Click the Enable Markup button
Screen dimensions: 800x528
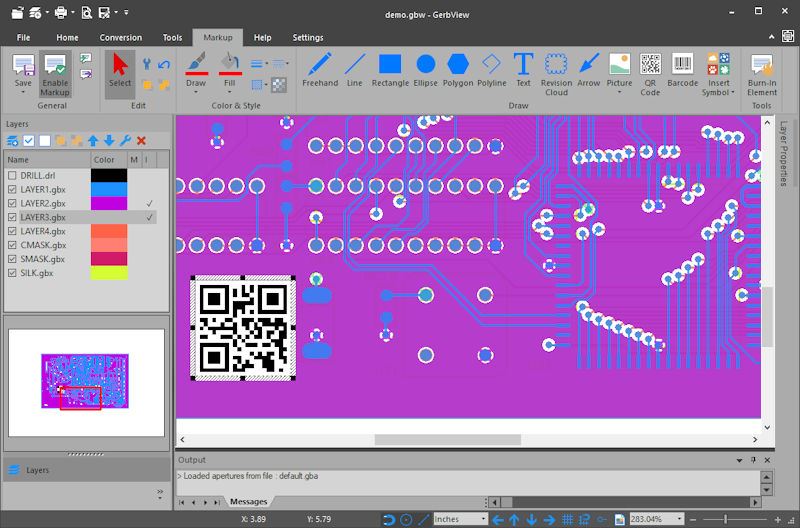pos(55,74)
